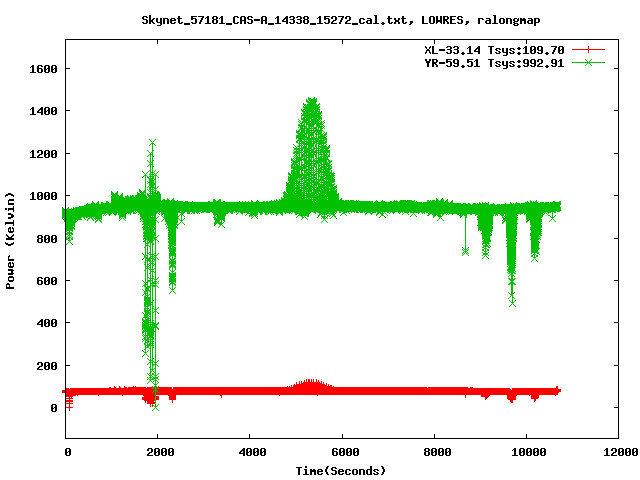This screenshot has height=480, width=640.
Task: Click the y-axis tick label 1000
Action: coord(43,196)
